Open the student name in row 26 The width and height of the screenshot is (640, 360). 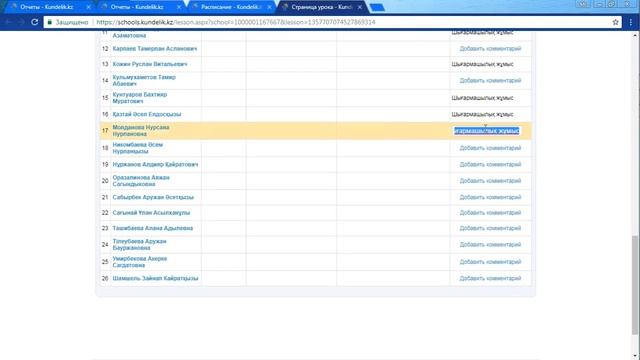click(x=156, y=278)
